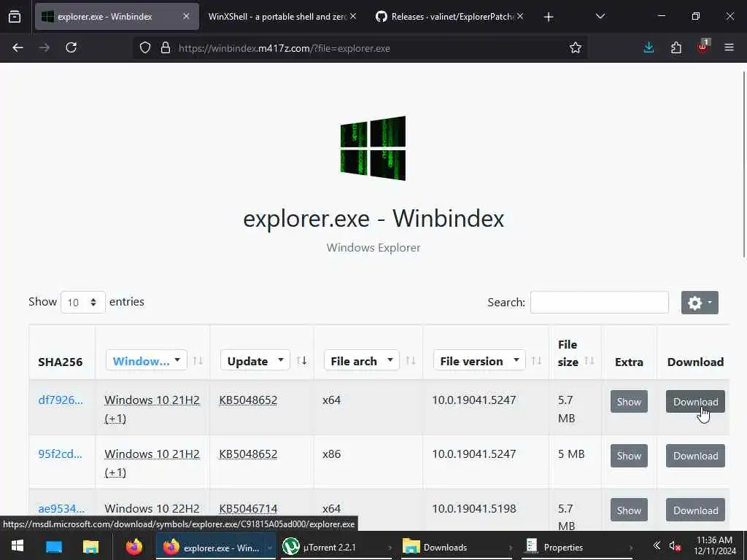Go back to the previous page
This screenshot has height=560, width=747.
click(18, 47)
